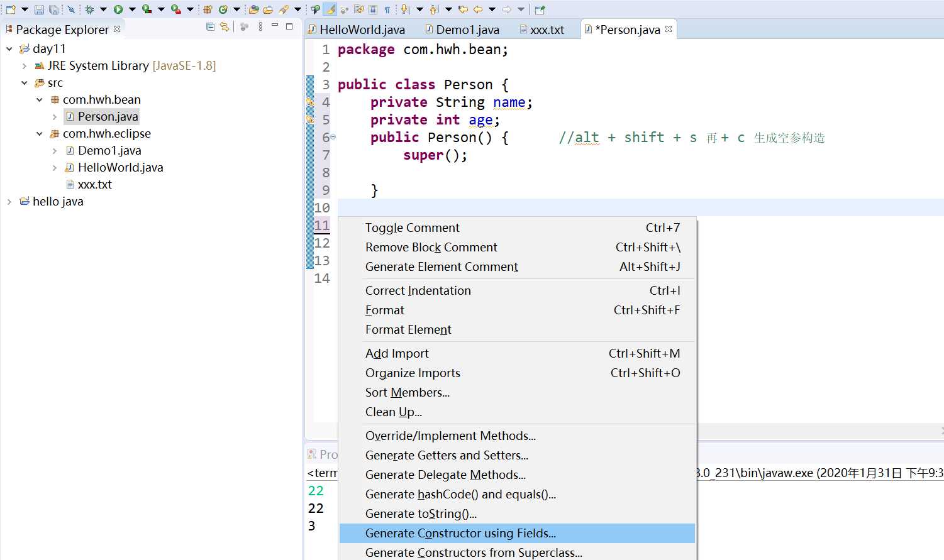The height and width of the screenshot is (560, 944).
Task: Collapse the Person() constructor fold marker
Action: coord(333,137)
